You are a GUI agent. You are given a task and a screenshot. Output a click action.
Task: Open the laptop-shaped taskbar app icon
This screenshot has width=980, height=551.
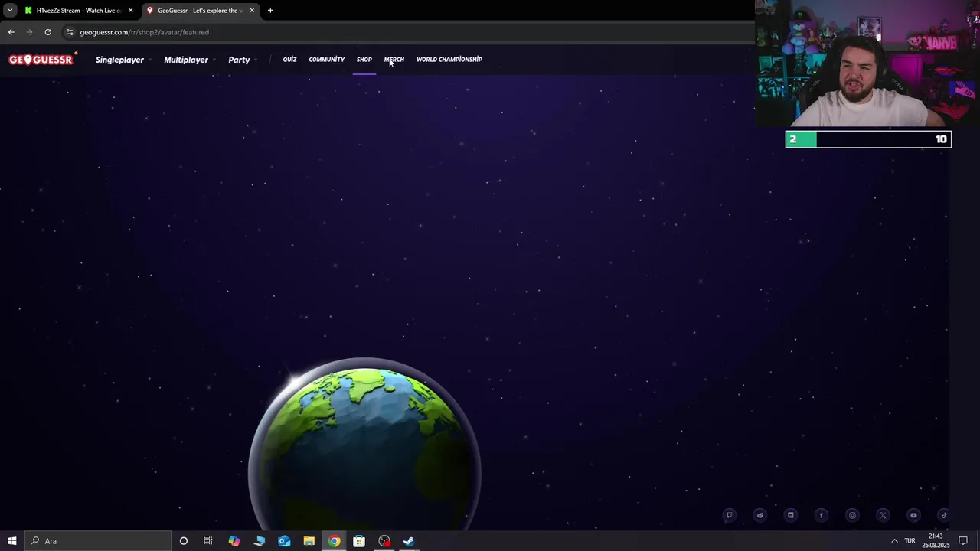(x=260, y=541)
